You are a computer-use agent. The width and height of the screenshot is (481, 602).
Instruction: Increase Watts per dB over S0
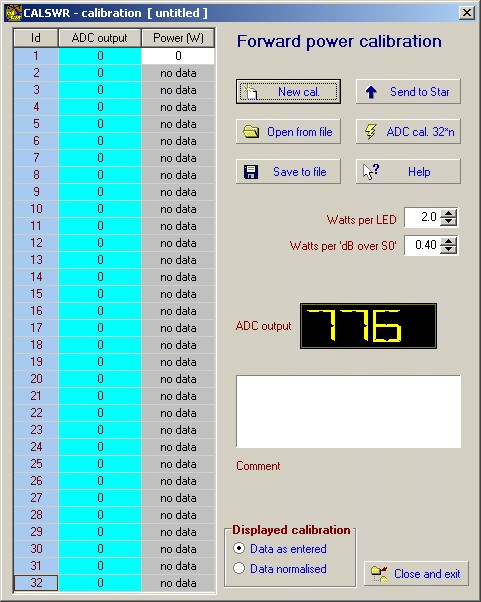pos(448,241)
